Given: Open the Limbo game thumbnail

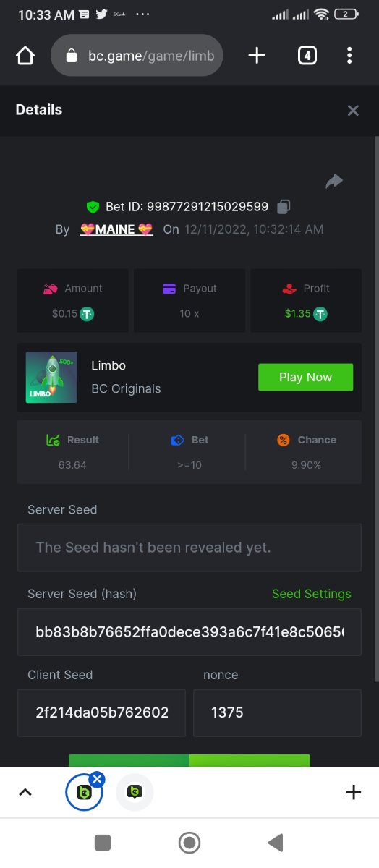Looking at the screenshot, I should [x=51, y=377].
